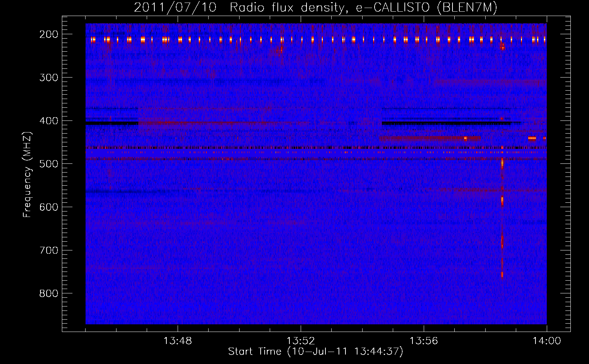
Task: Click the 300 frequency tick label
Action: tap(49, 78)
